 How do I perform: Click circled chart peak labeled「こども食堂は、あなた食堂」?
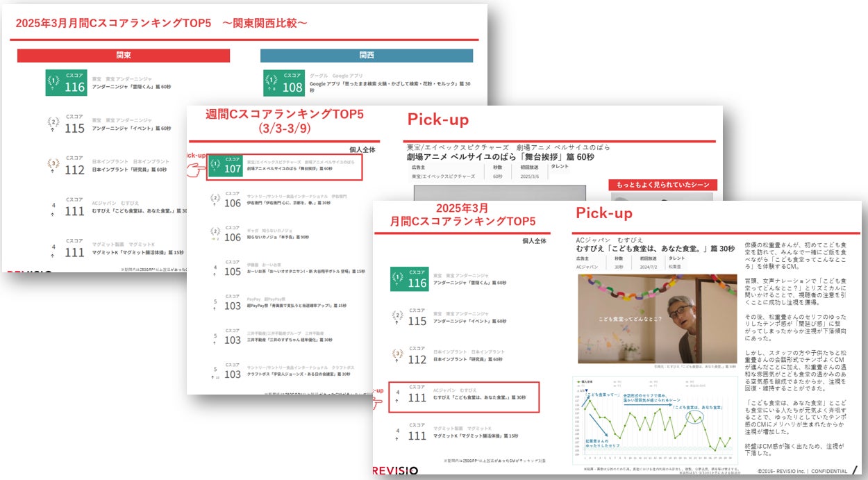pyautogui.click(x=696, y=417)
